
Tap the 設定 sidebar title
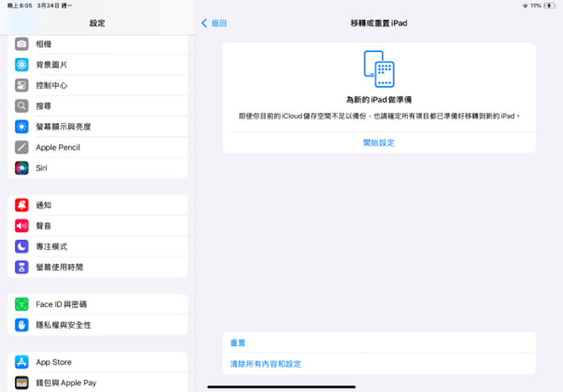[x=97, y=23]
